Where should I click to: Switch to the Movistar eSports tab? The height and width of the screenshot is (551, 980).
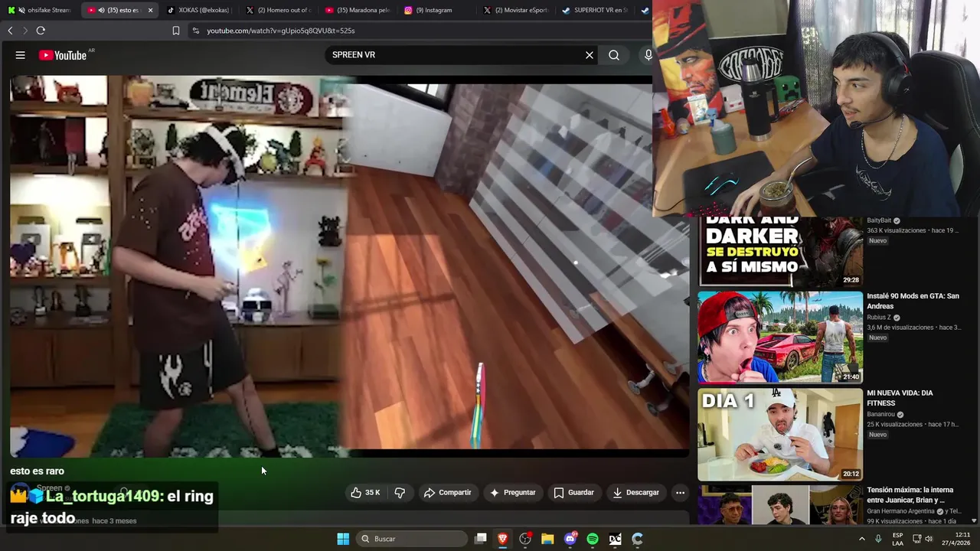514,10
